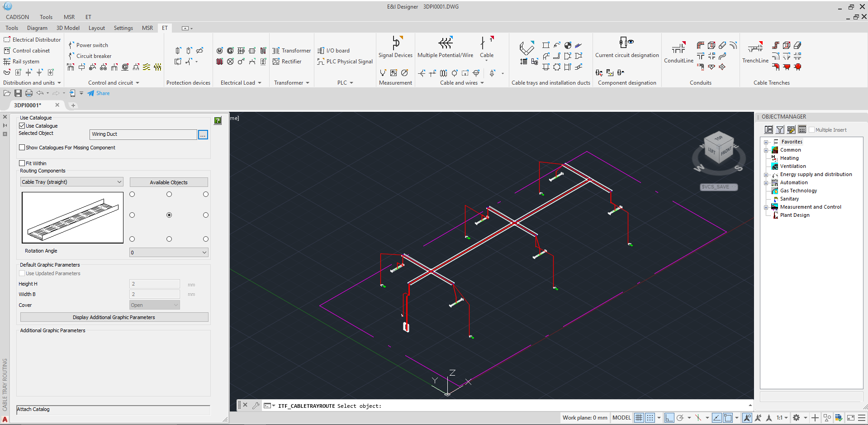Browse selected object with ellipsis button
868x425 pixels.
point(203,134)
